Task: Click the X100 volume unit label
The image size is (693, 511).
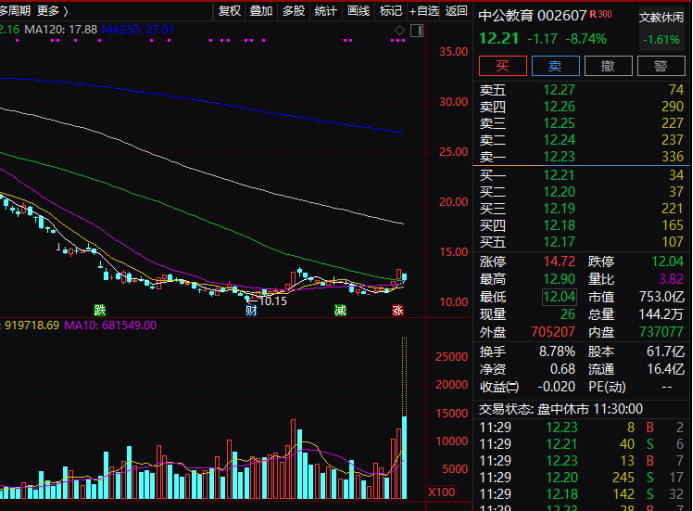Action: point(441,492)
